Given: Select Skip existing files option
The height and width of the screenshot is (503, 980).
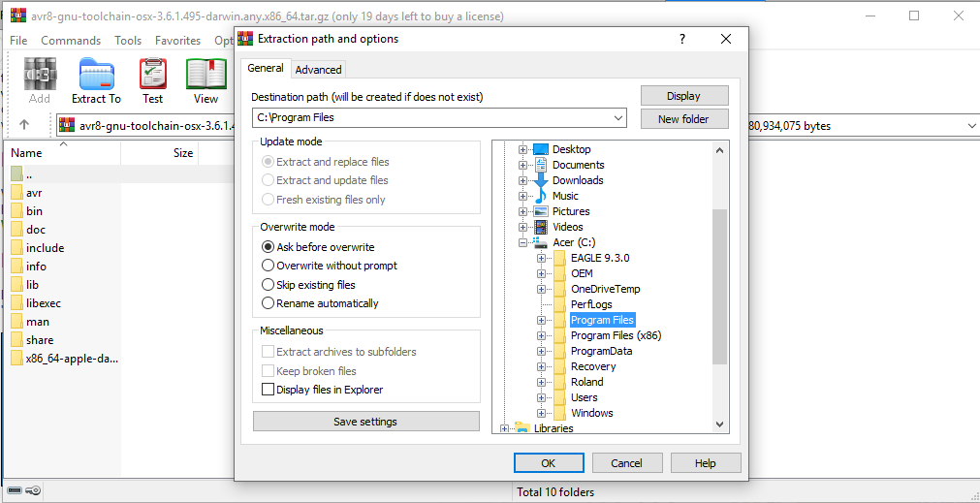Looking at the screenshot, I should (x=309, y=285).
